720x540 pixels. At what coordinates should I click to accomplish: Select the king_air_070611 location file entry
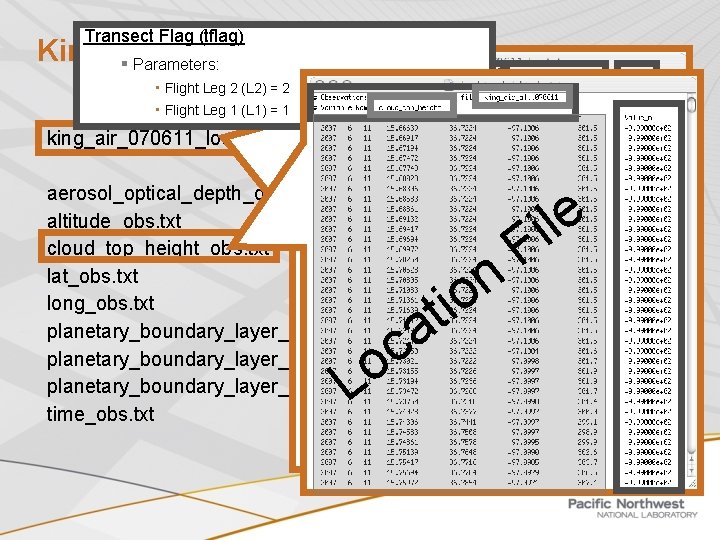pos(135,138)
